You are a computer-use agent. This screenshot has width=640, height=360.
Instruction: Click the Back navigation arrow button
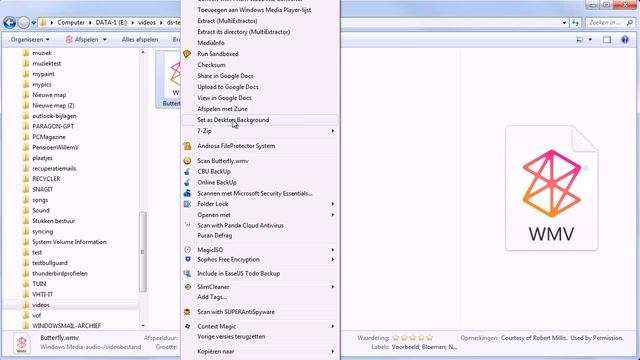(10, 22)
